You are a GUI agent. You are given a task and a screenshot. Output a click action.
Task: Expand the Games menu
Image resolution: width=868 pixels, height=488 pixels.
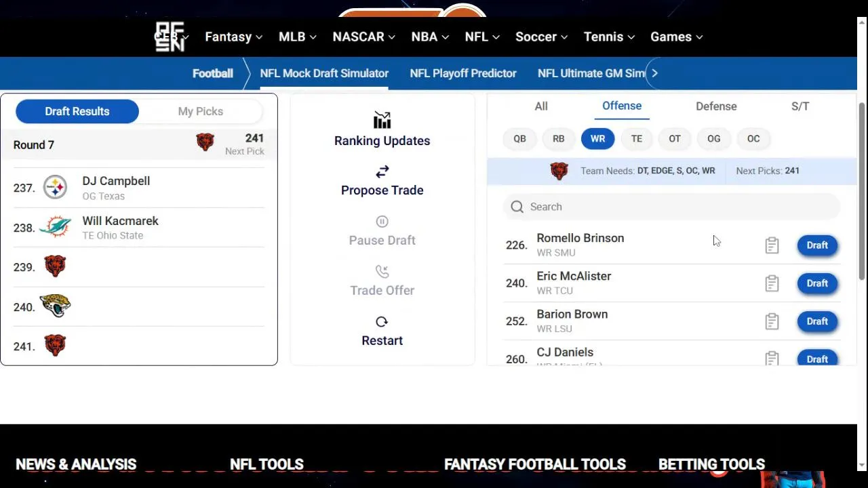pos(676,37)
